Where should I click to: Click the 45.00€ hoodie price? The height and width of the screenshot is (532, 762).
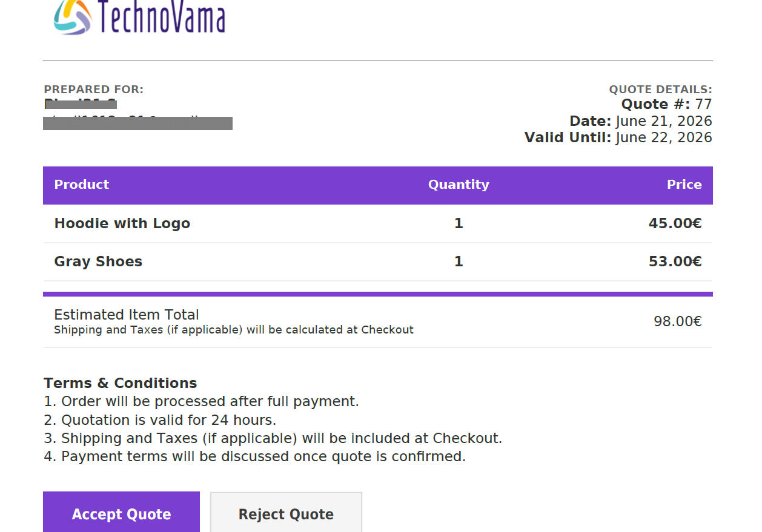[675, 223]
